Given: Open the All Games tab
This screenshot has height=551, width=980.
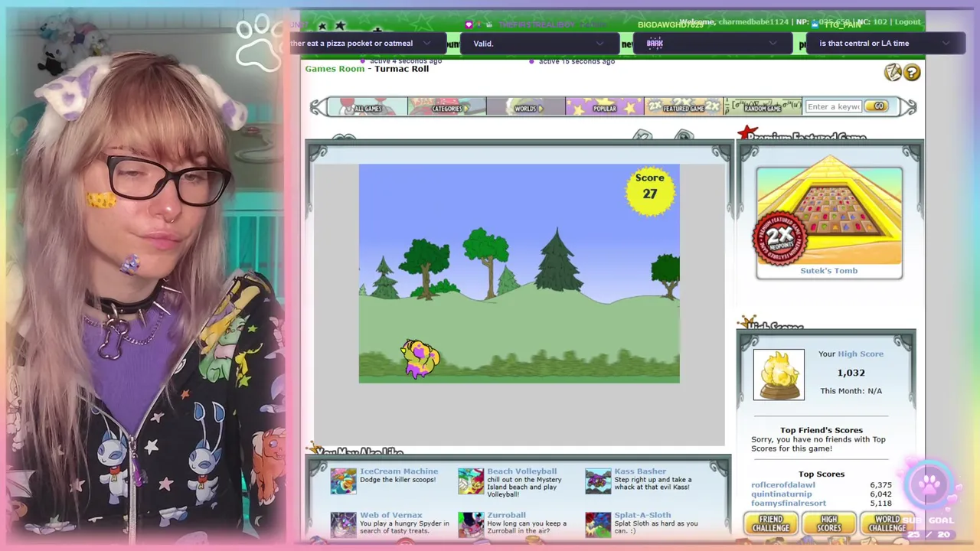Looking at the screenshot, I should coord(367,107).
